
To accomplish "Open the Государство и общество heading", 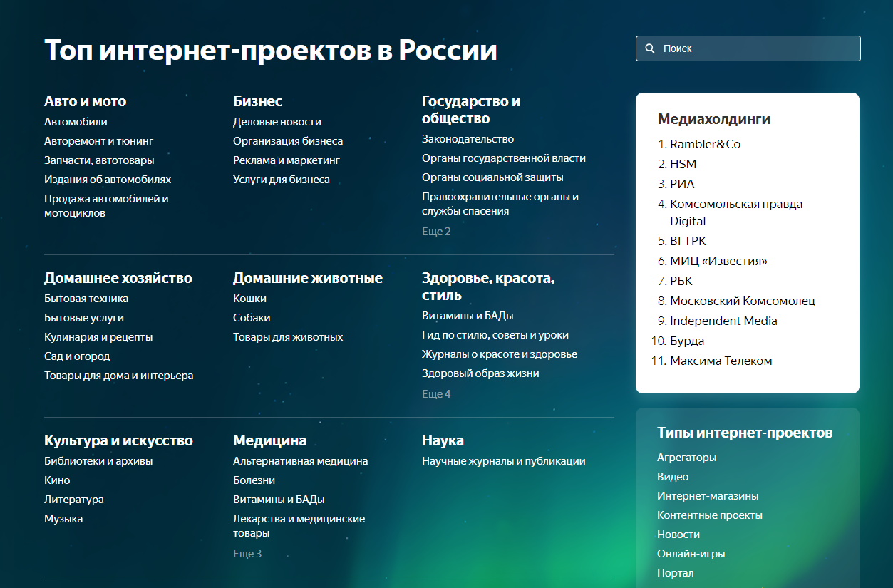I will [x=471, y=110].
